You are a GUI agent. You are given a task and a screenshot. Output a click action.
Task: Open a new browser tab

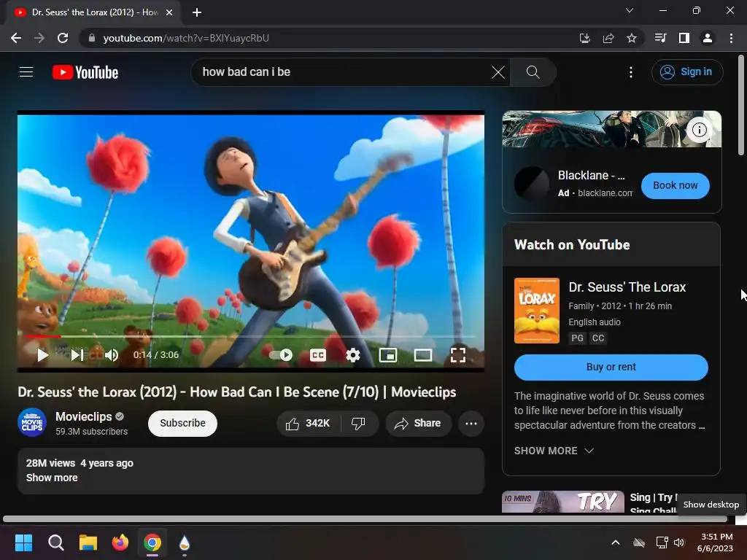click(197, 12)
